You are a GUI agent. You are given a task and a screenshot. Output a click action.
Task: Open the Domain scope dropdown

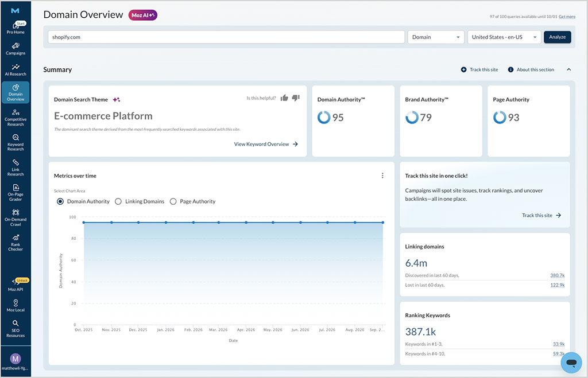[436, 37]
